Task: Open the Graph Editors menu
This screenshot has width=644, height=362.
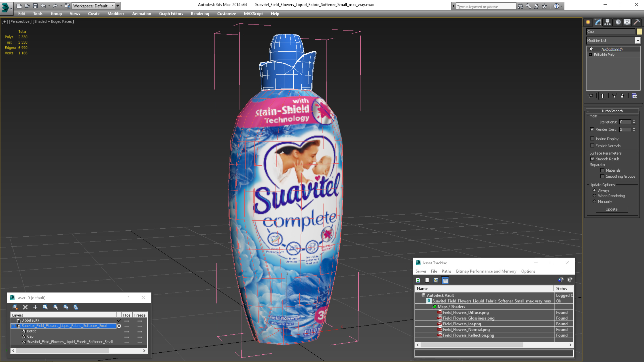Action: pos(171,14)
